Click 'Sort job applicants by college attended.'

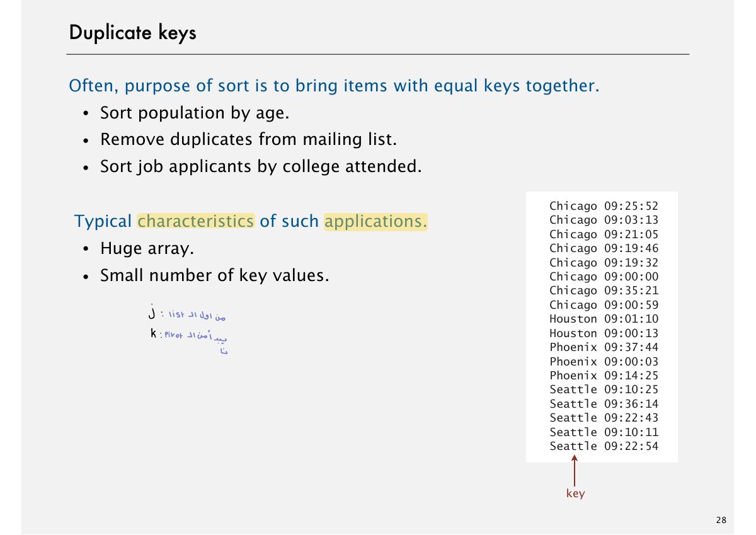pyautogui.click(x=261, y=167)
